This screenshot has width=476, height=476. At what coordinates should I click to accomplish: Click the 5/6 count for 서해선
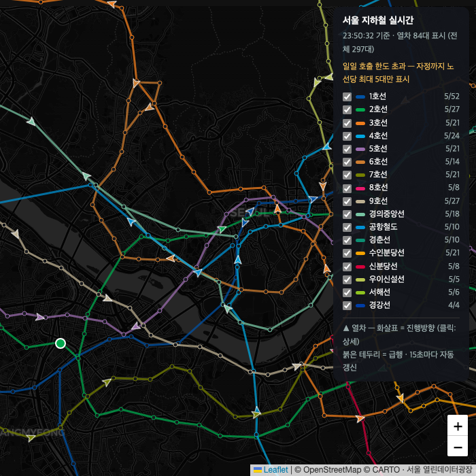[454, 292]
